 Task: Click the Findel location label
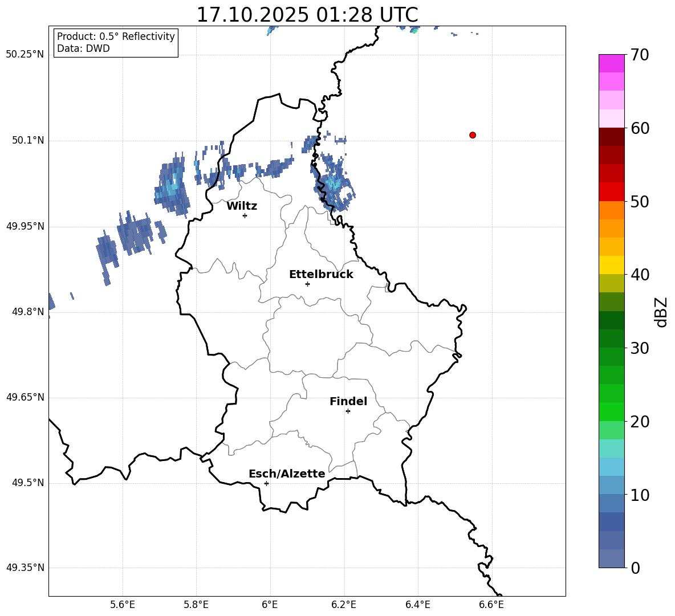pyautogui.click(x=348, y=401)
